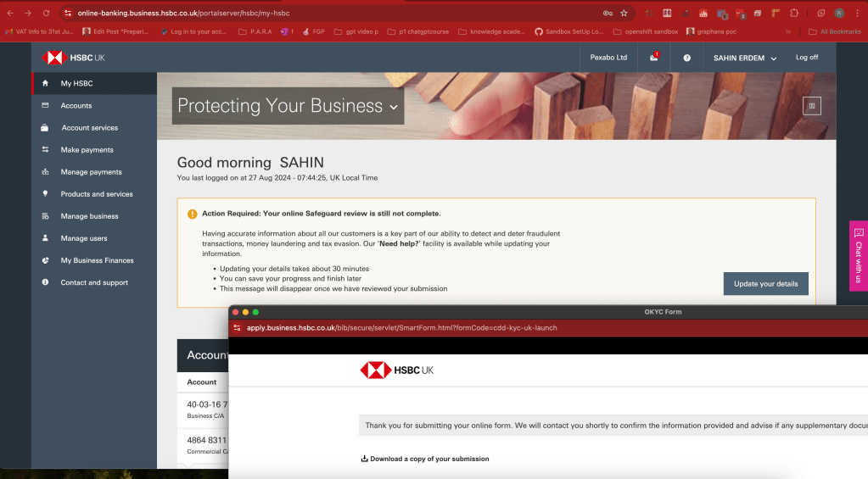Open the graphana poc bookmark
868x479 pixels.
711,31
